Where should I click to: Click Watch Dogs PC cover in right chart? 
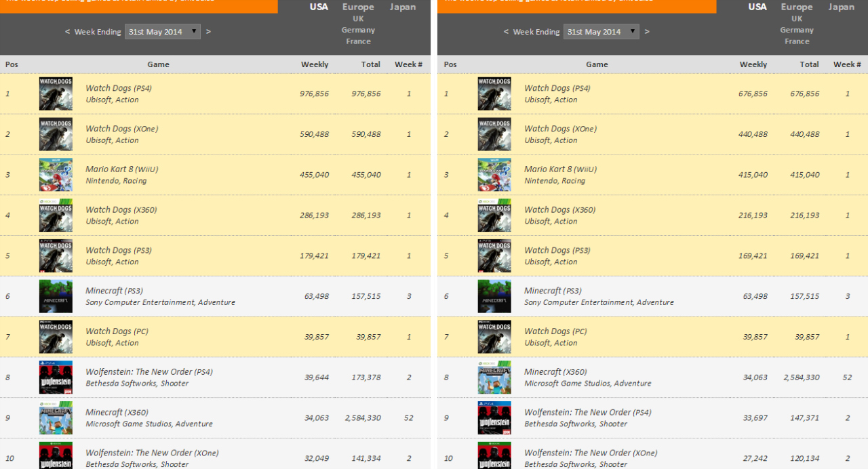[494, 337]
